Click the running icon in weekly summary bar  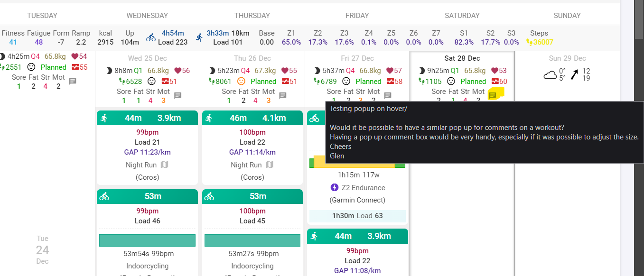(199, 37)
